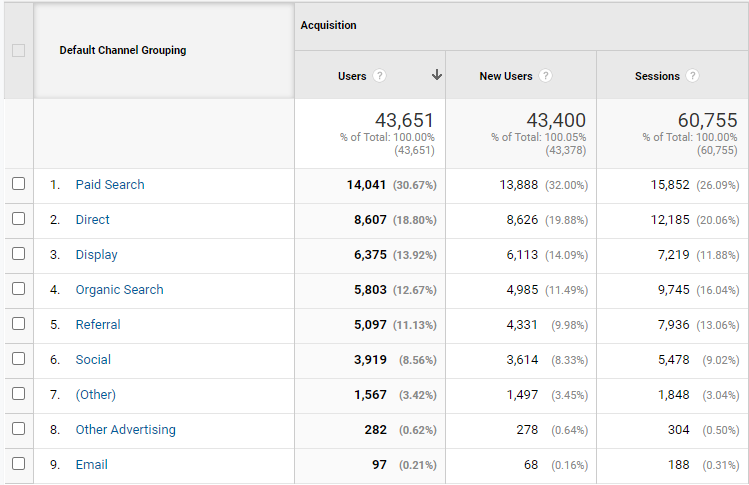Check the Direct row checkbox
This screenshot has height=485, width=749.
(x=19, y=218)
